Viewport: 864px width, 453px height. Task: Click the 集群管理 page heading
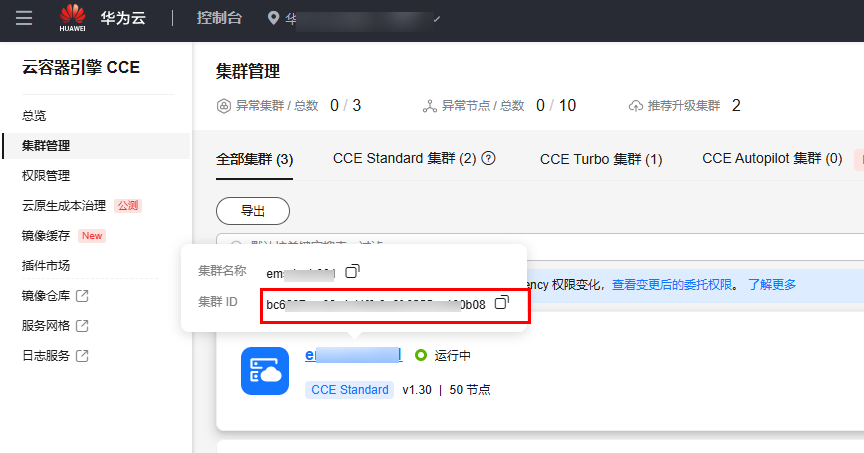[x=248, y=71]
